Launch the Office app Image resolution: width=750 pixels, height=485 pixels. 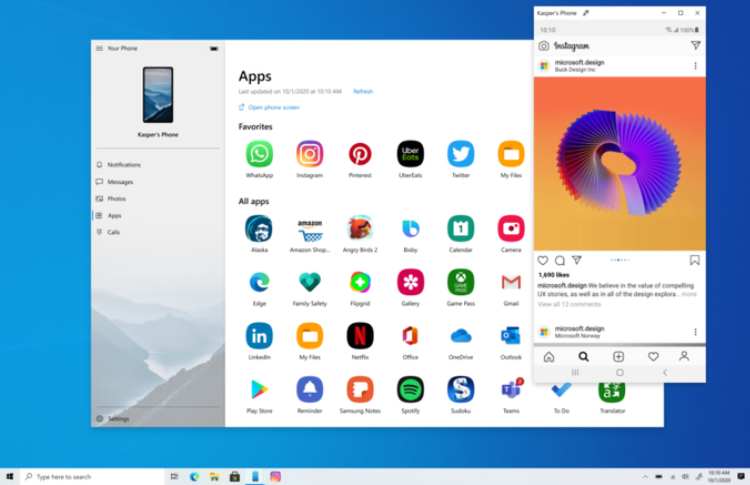[410, 336]
